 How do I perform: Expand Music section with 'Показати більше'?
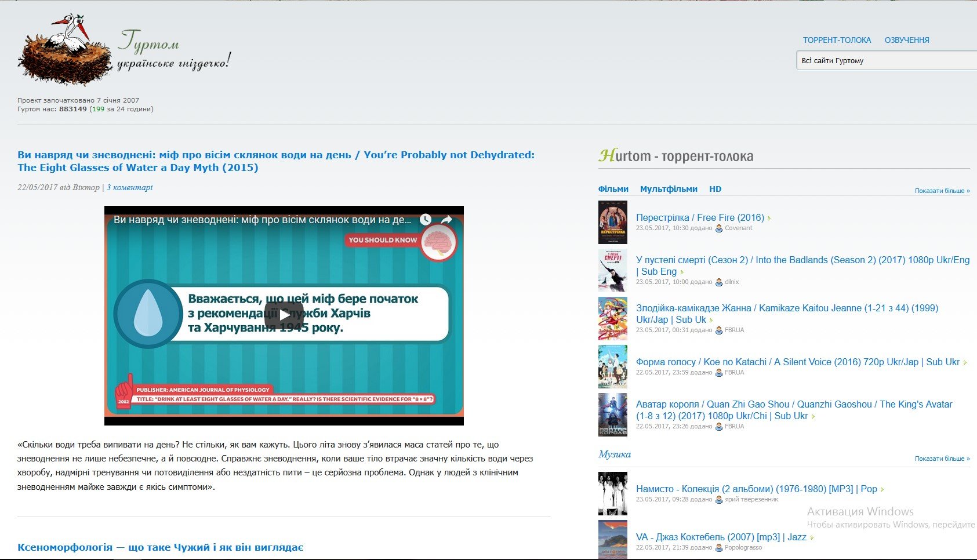pyautogui.click(x=942, y=459)
